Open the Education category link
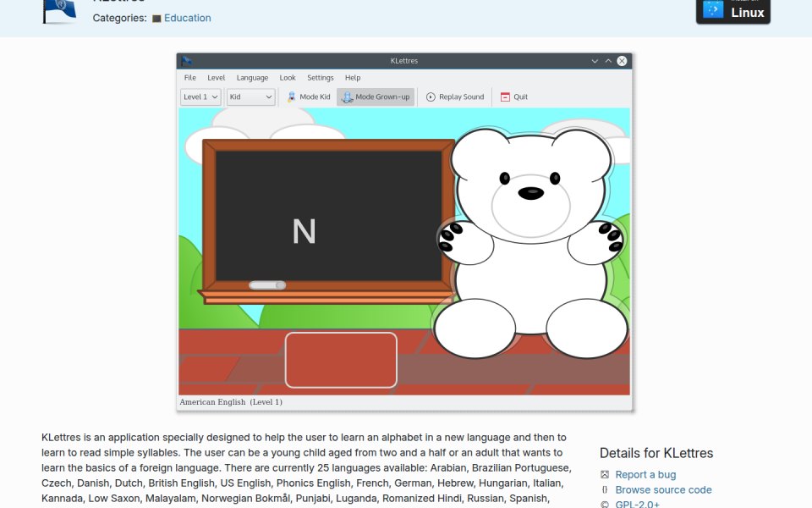Image resolution: width=812 pixels, height=508 pixels. (188, 18)
